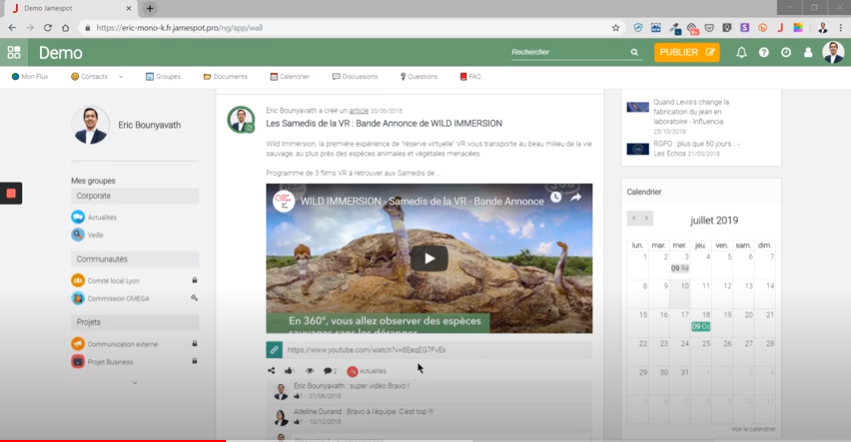Open Eric Bounyavath sidebar profile picture
Viewport: 851px width, 442px height.
[x=91, y=125]
